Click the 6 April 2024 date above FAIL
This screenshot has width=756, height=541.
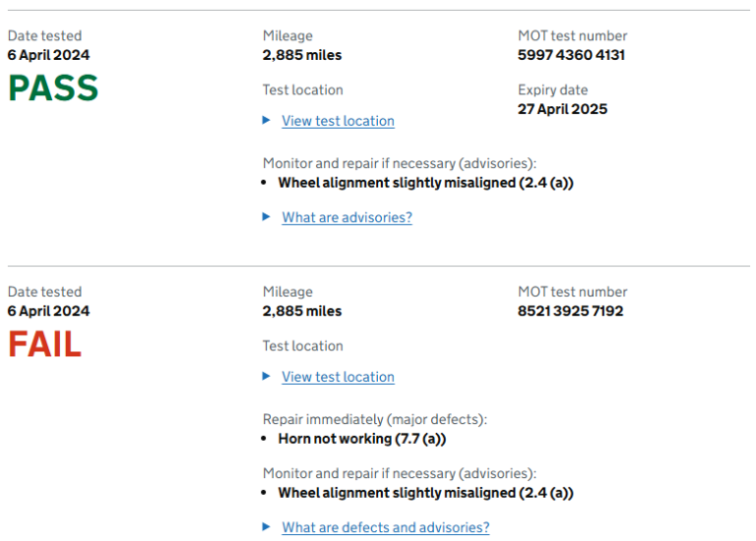[48, 311]
